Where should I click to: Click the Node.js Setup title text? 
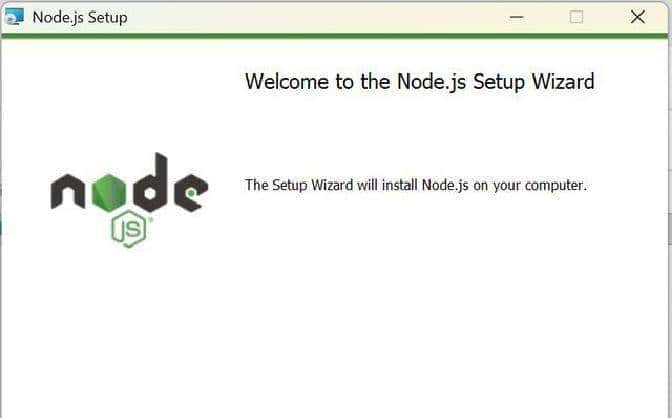(80, 18)
